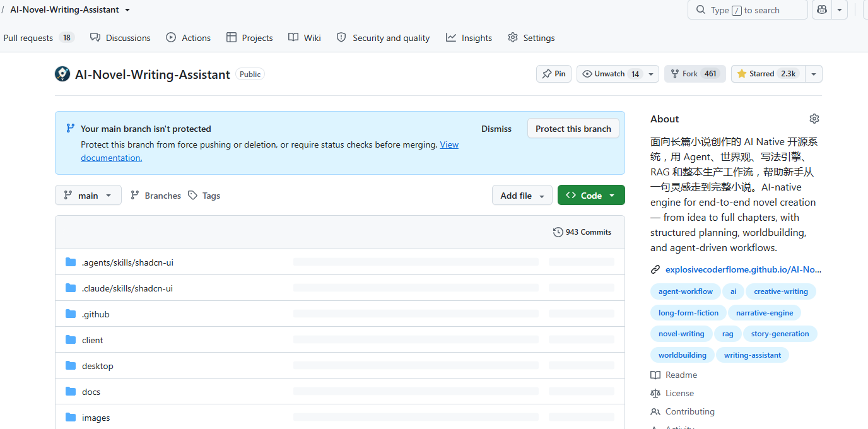Open the View documentation link
Screen dimensions: 868x429
point(449,144)
